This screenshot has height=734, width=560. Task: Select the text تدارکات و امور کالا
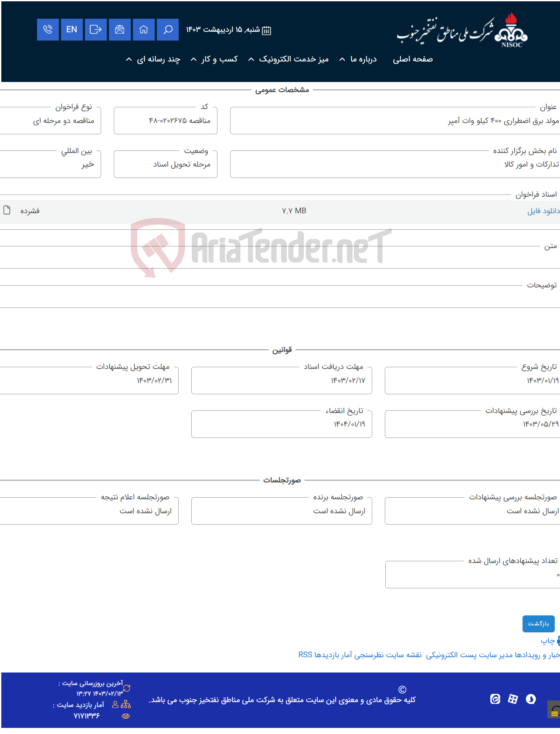(532, 164)
